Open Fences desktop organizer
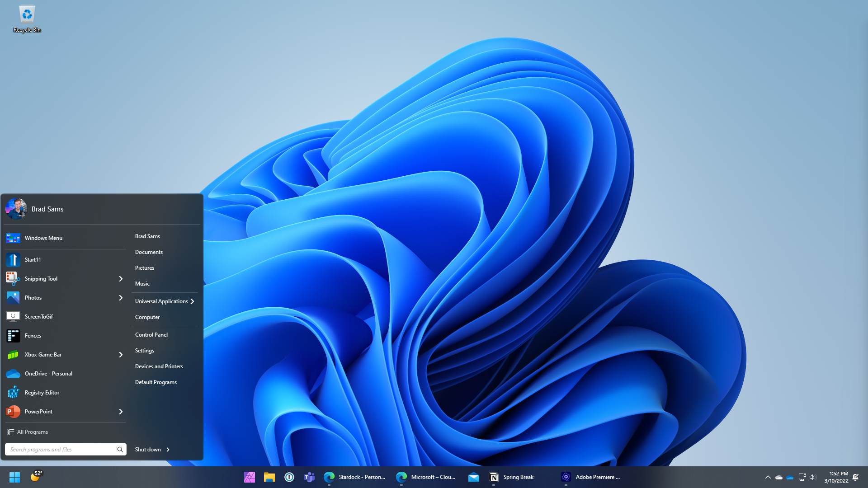868x488 pixels. click(x=33, y=335)
